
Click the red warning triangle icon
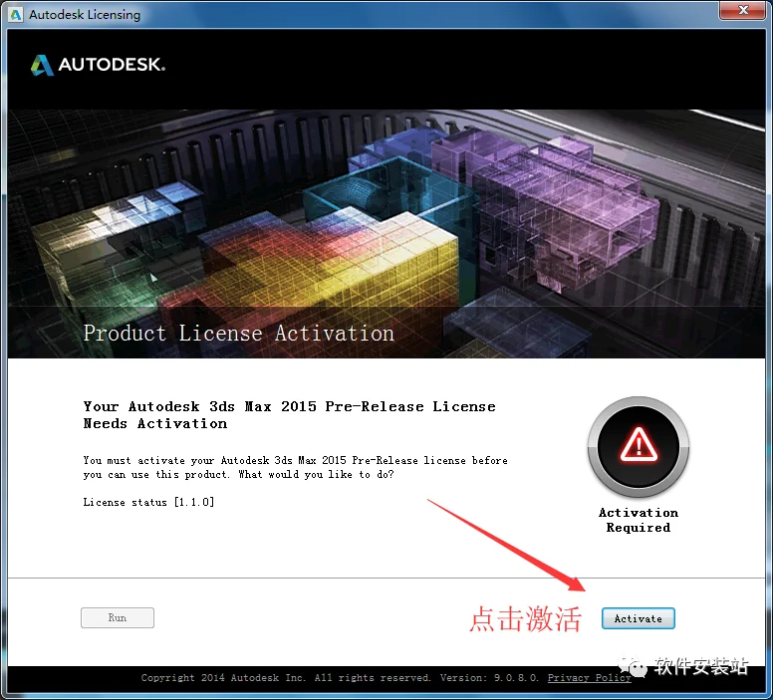[x=639, y=446]
